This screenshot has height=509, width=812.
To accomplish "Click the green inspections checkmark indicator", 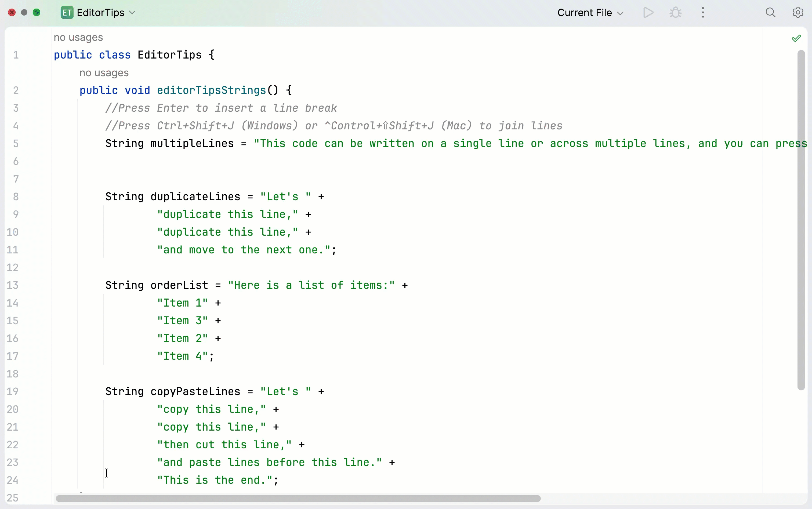I will 796,38.
